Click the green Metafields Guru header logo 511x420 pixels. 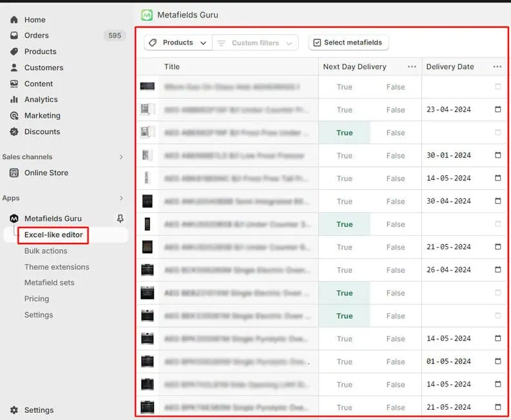[147, 15]
